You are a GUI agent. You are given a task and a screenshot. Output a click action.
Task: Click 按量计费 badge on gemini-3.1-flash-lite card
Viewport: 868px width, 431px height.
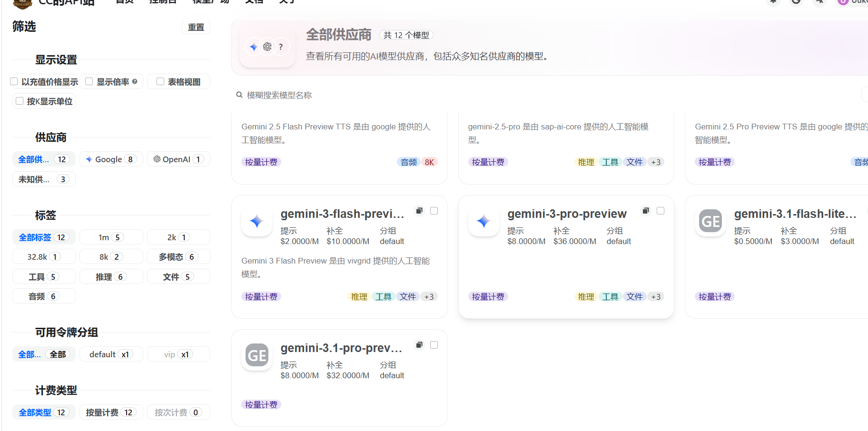(x=715, y=297)
